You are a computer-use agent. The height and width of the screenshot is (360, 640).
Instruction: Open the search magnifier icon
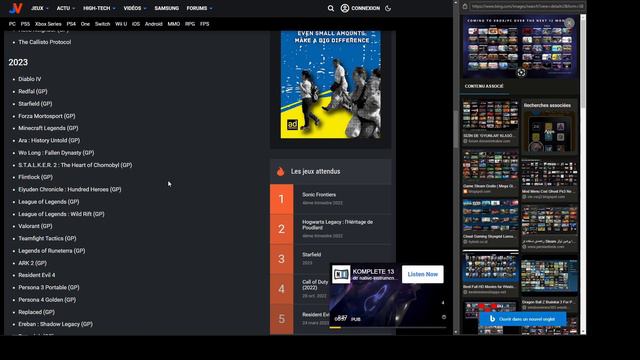pos(331,8)
